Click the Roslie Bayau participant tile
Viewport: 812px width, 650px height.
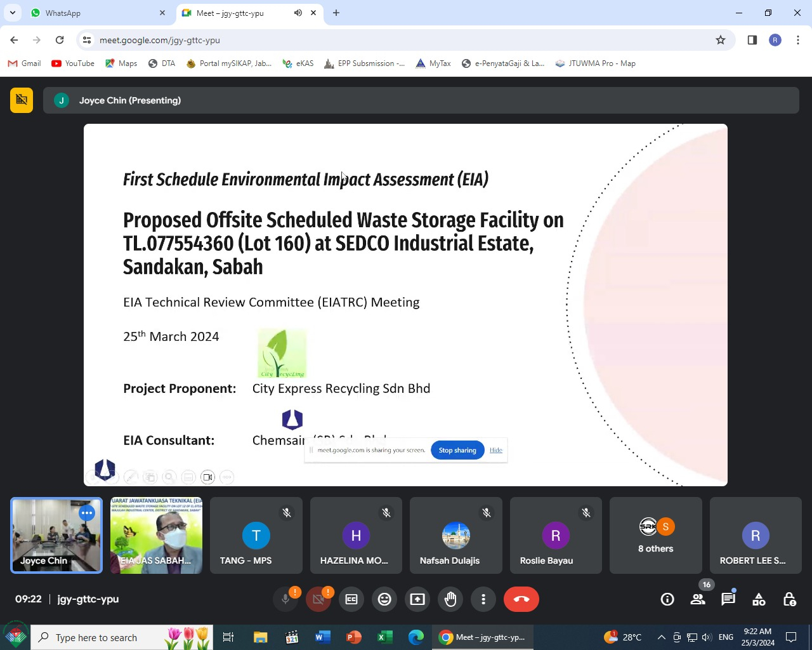pyautogui.click(x=556, y=535)
